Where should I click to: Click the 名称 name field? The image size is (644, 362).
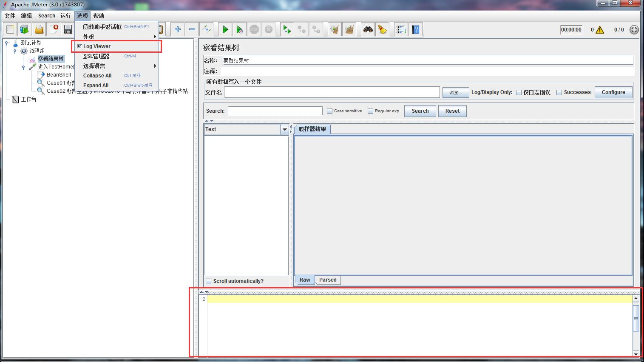pos(428,60)
